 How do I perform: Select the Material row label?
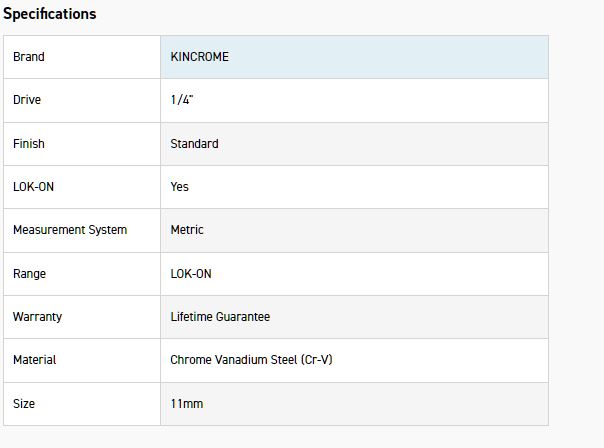coord(35,360)
